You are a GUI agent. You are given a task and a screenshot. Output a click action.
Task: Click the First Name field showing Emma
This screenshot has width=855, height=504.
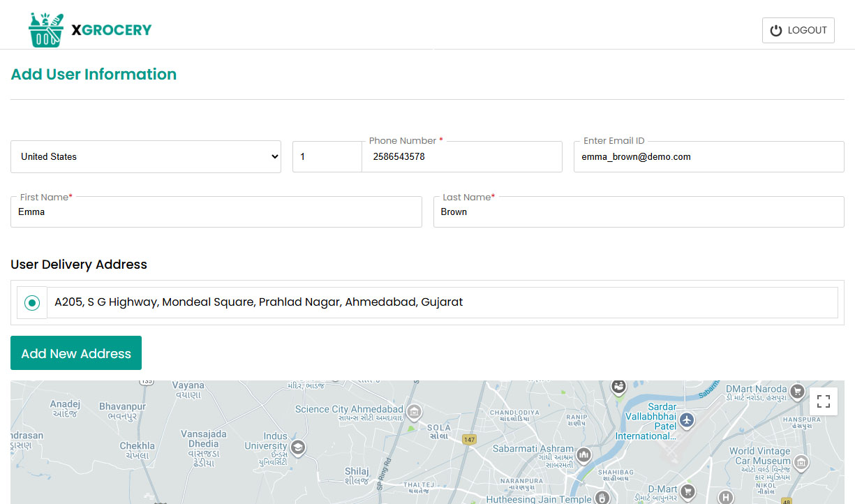pos(216,212)
